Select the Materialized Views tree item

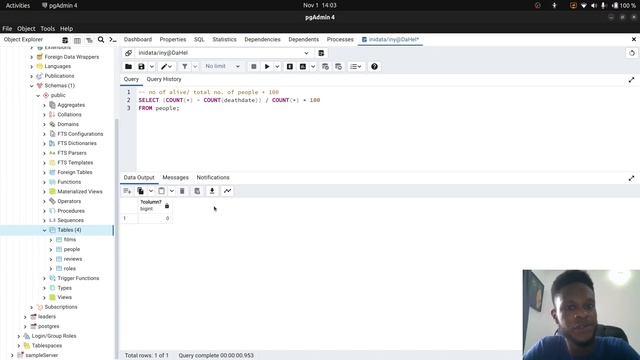coord(80,192)
